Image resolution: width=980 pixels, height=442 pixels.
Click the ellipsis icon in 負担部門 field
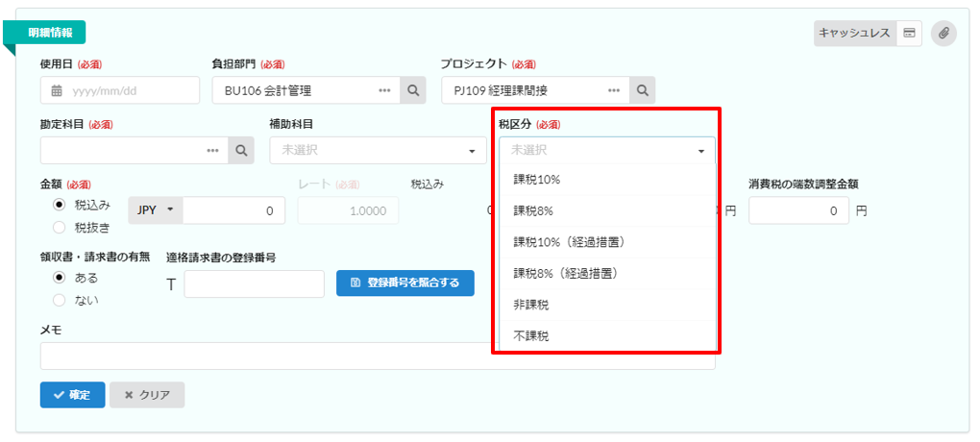coord(384,90)
